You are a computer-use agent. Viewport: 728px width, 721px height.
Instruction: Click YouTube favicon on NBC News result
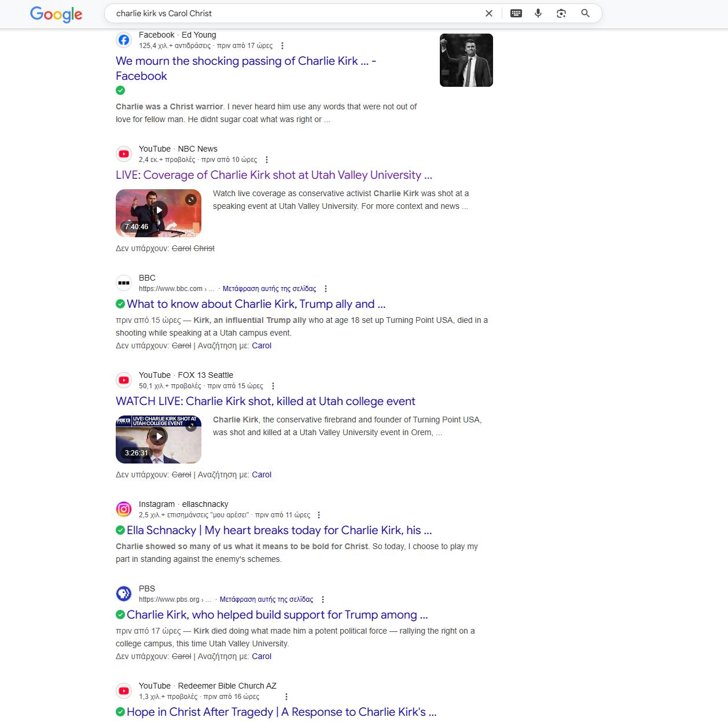point(124,154)
